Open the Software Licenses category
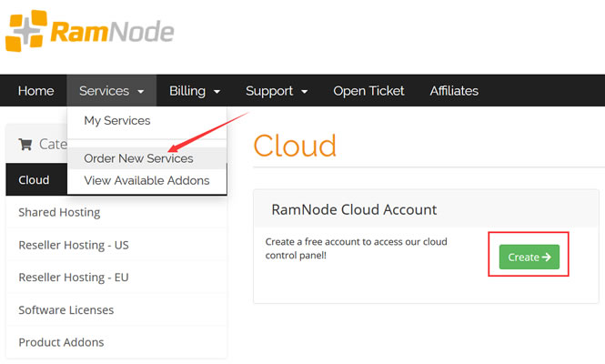The width and height of the screenshot is (605, 364). pyautogui.click(x=116, y=309)
